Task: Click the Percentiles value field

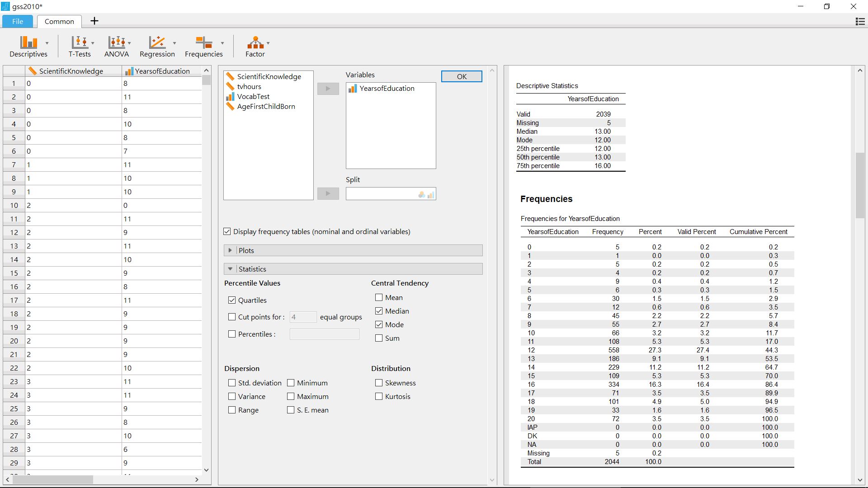Action: click(x=325, y=334)
